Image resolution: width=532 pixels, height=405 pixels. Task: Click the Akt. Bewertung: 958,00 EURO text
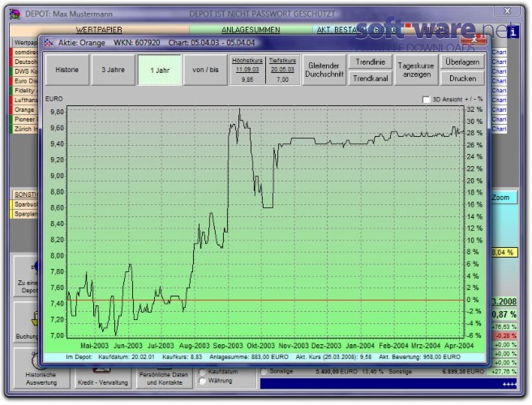tap(420, 357)
